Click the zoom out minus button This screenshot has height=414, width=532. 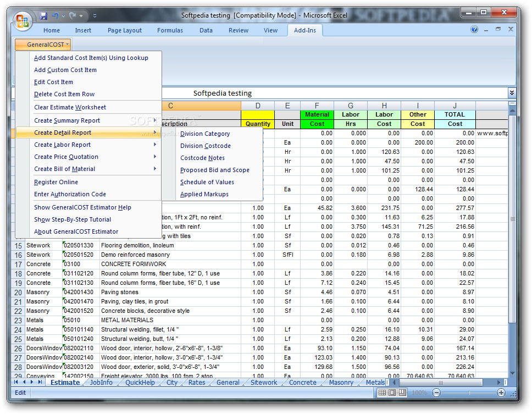pyautogui.click(x=436, y=393)
